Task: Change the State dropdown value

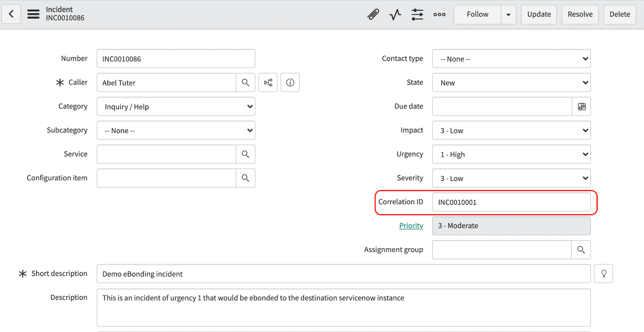Action: click(512, 83)
